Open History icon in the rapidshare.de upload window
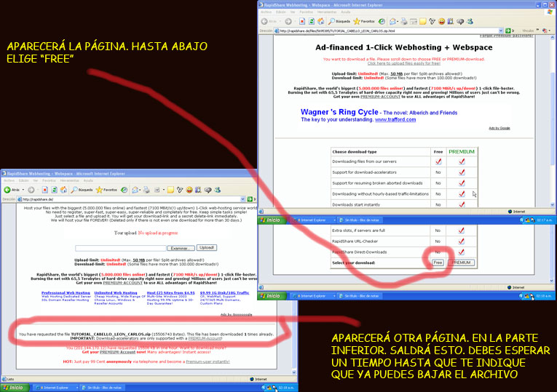The image size is (557, 392). (x=124, y=190)
